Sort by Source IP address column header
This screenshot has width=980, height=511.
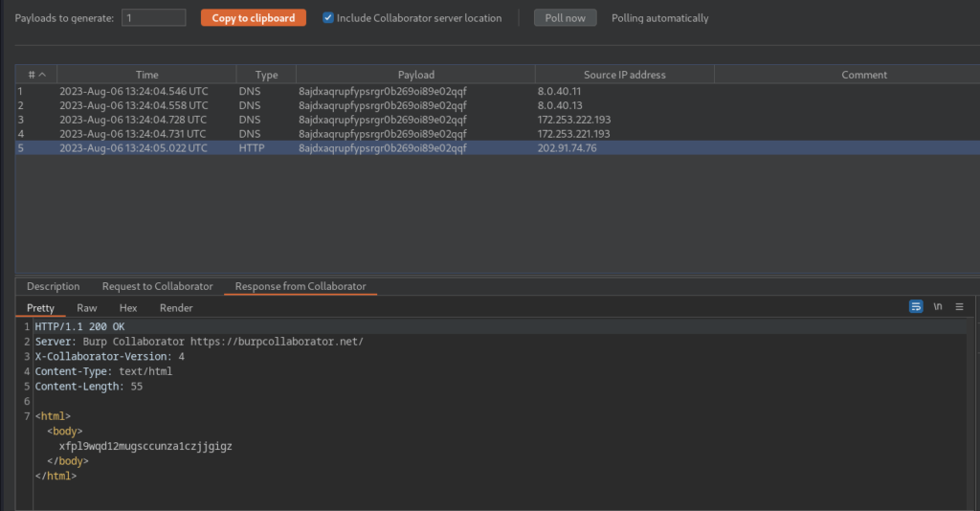(624, 75)
